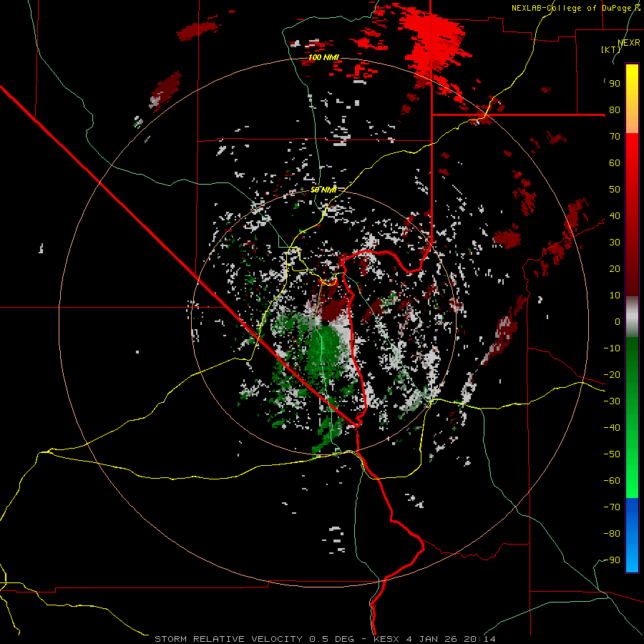
Task: Click the -40 value on the velocity scale
Action: 612,428
